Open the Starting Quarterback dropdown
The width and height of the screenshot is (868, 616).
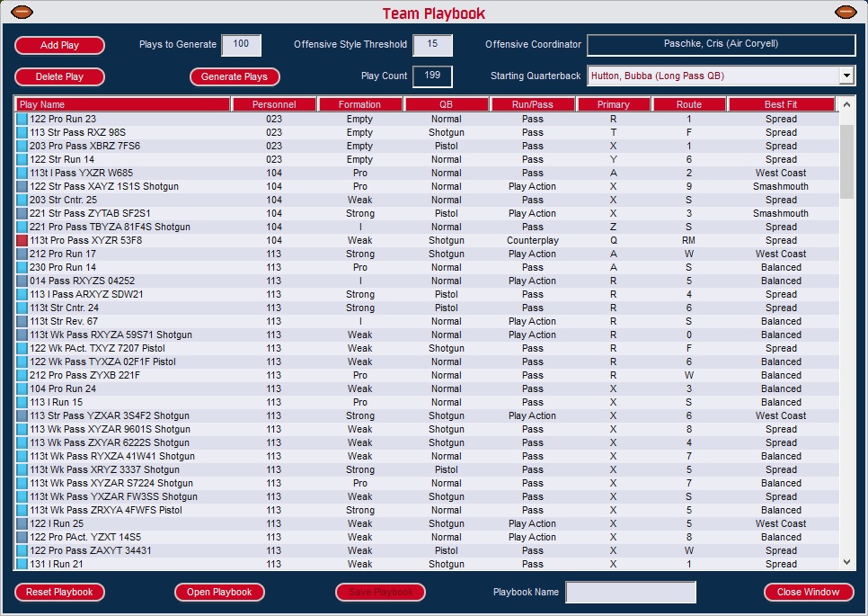pos(846,76)
